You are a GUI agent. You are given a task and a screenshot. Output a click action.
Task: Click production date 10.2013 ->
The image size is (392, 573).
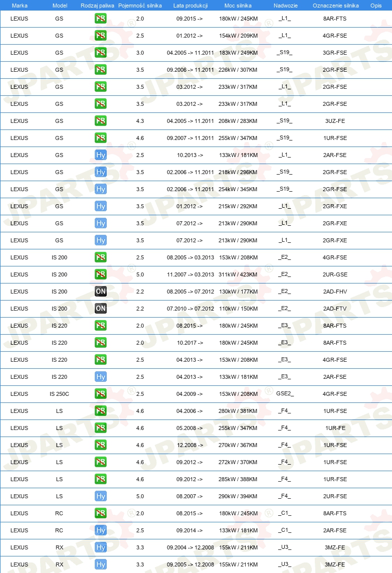[x=190, y=155]
